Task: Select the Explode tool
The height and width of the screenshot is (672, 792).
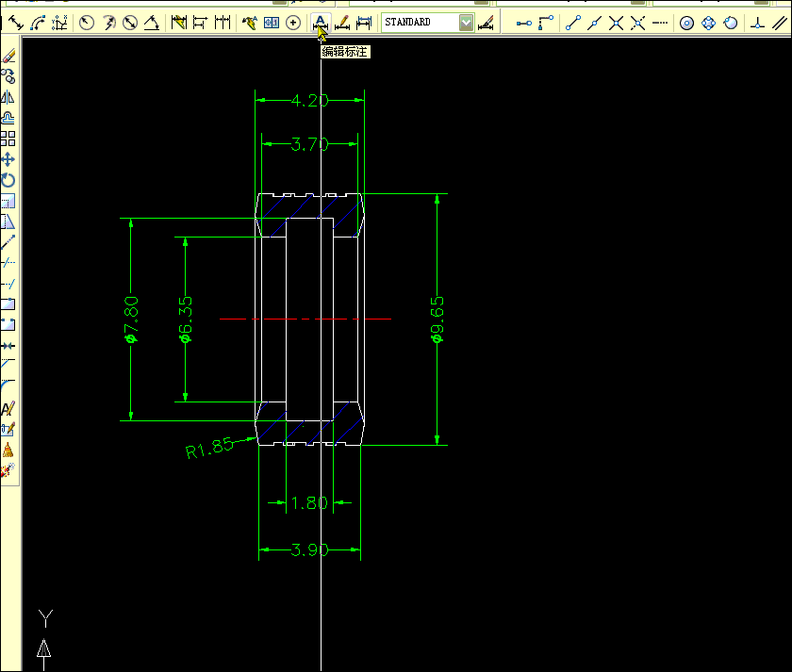Action: tap(8, 470)
